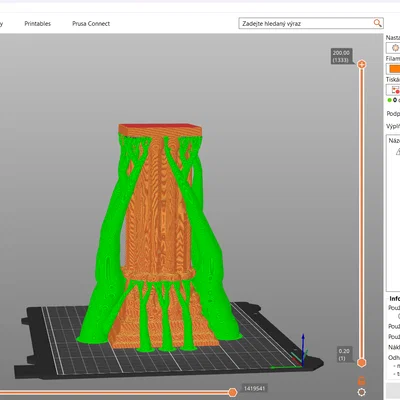Click the print settings gear icon
400x400 pixels.
[x=395, y=48]
